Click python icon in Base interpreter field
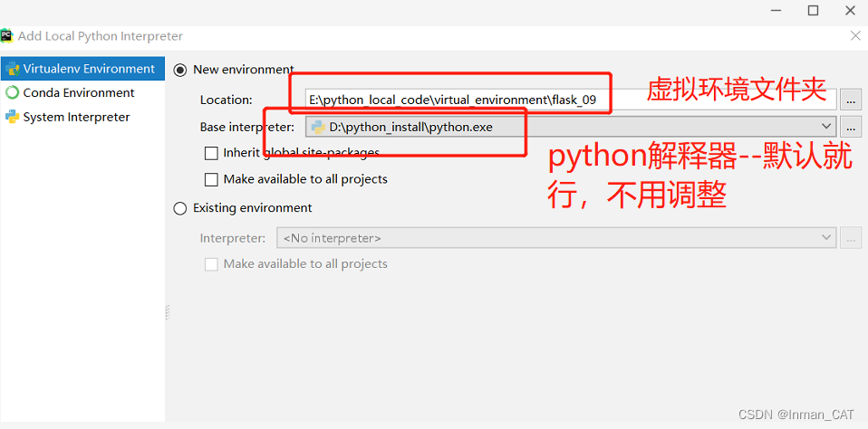Screen dimensions: 868x429 click(x=318, y=127)
